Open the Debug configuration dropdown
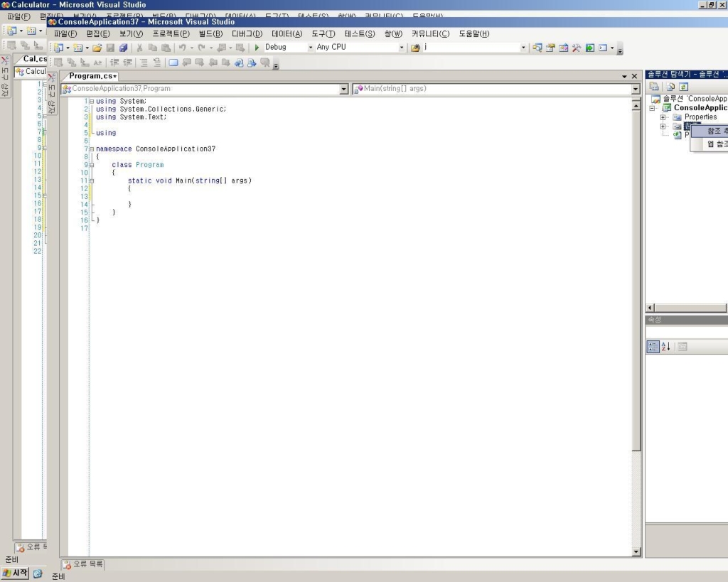728x582 pixels. (311, 48)
